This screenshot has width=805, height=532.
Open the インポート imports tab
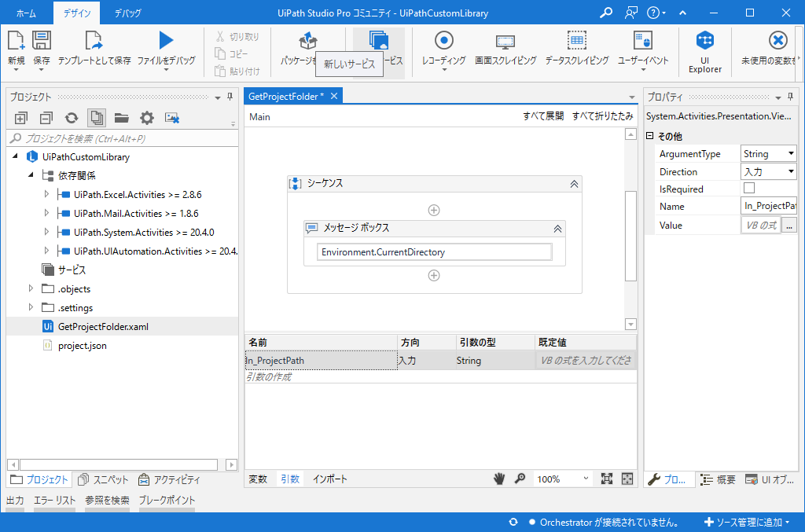[330, 479]
